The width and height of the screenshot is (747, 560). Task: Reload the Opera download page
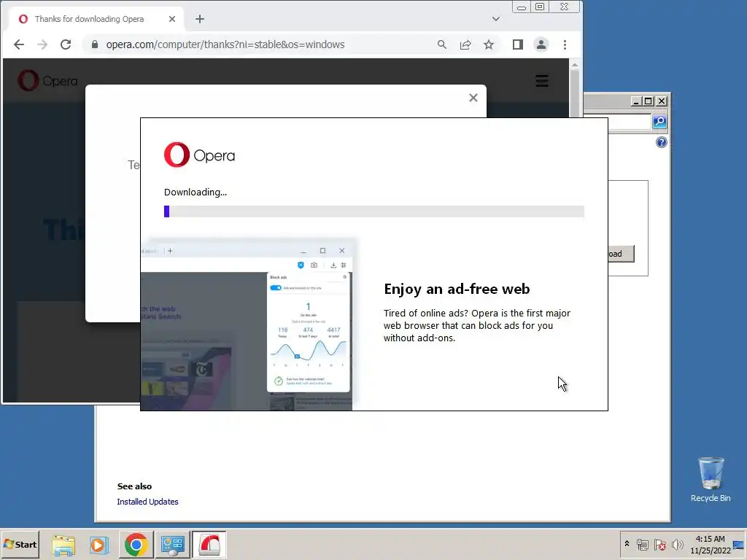click(x=66, y=44)
